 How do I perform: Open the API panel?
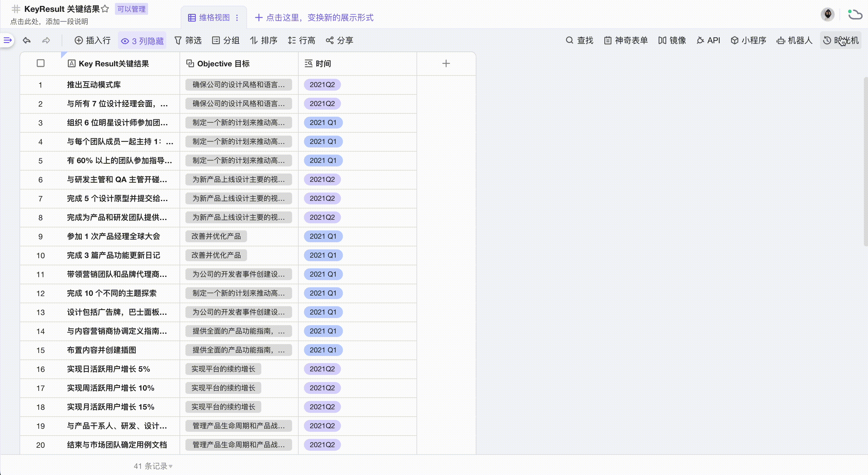coord(708,41)
